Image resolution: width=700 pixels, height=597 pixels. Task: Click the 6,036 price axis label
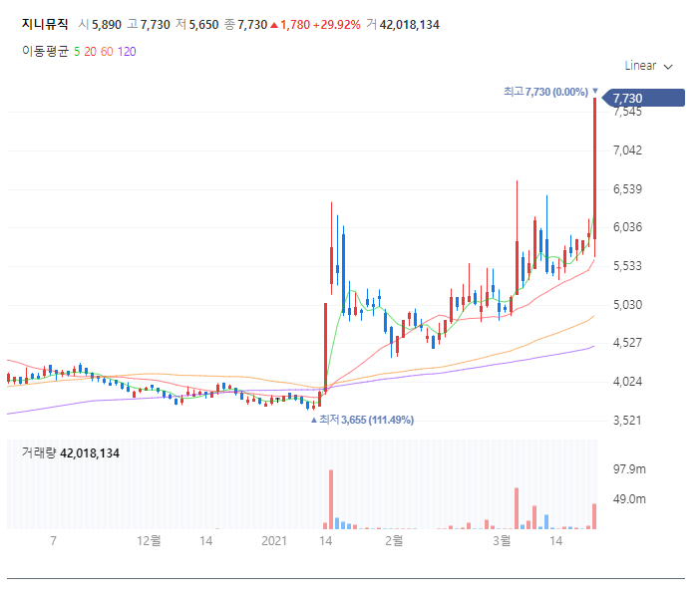tap(627, 227)
